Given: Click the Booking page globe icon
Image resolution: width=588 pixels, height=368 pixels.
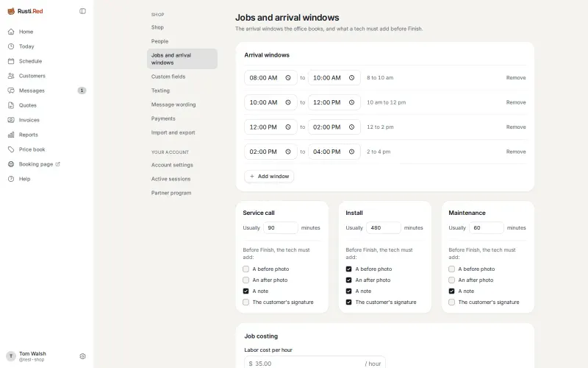Looking at the screenshot, I should click(x=11, y=164).
